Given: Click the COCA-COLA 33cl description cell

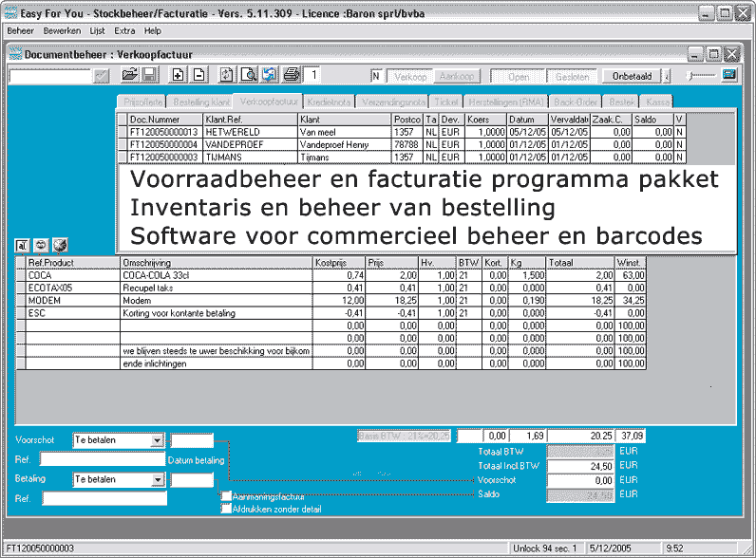Looking at the screenshot, I should point(217,275).
